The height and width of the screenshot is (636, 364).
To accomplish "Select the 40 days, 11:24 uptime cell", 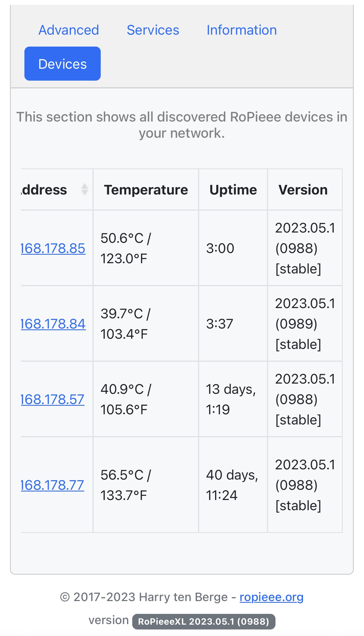I will coord(232,485).
